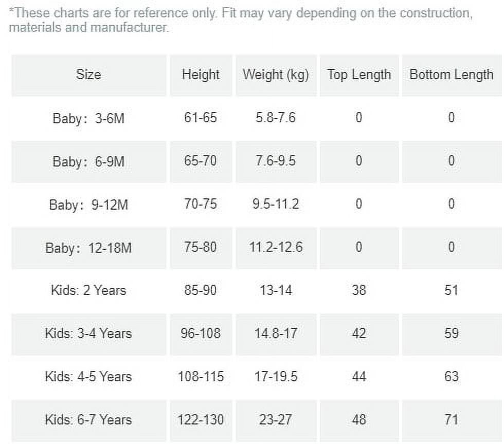The height and width of the screenshot is (444, 504).
Task: Click the Size column header
Action: click(x=88, y=75)
